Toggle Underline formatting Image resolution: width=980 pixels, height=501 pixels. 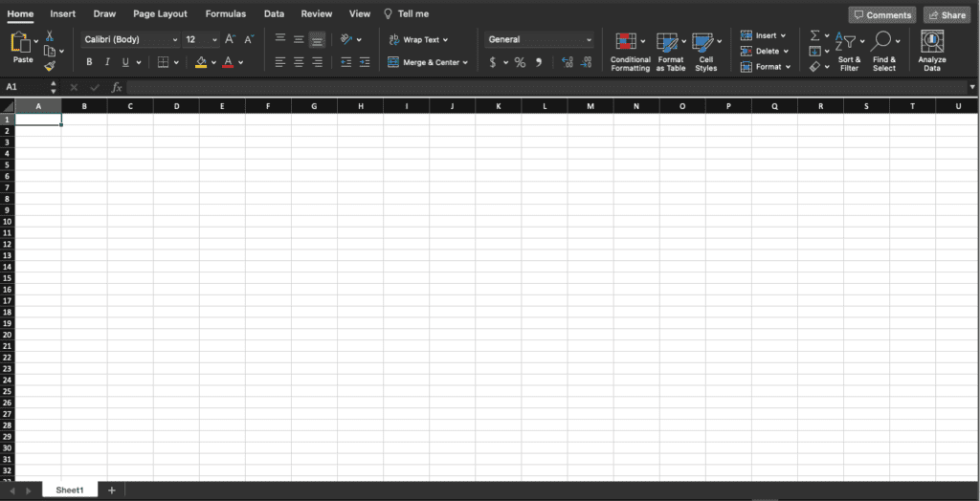coord(125,62)
